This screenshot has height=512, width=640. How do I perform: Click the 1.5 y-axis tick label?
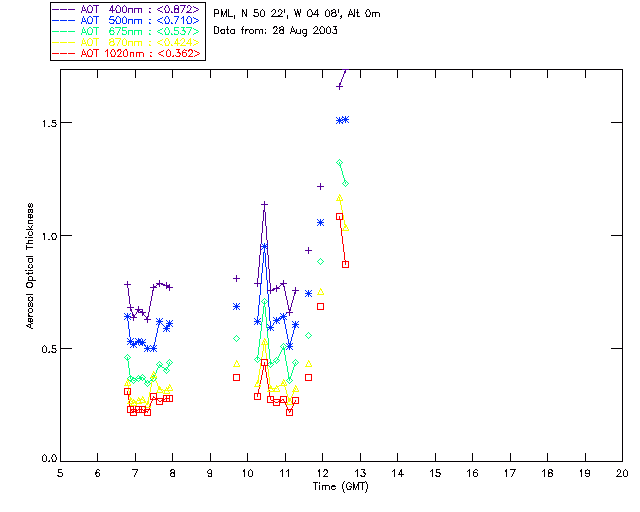point(49,123)
